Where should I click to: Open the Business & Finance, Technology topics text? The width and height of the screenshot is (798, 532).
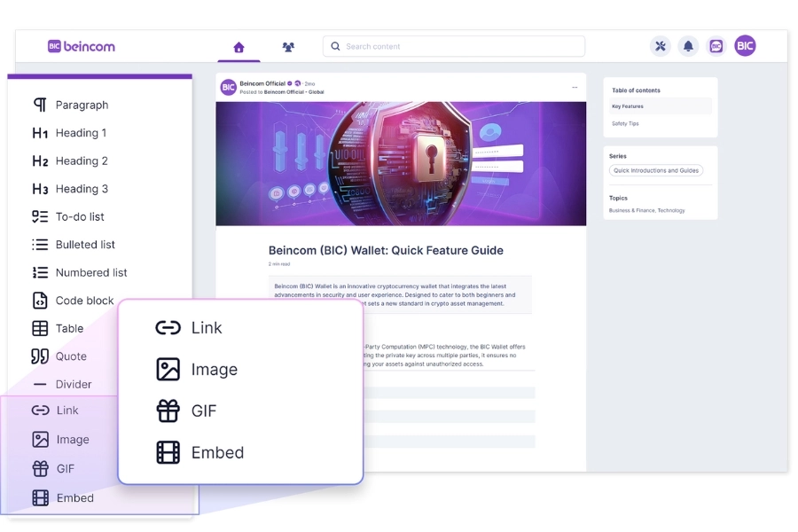647,210
